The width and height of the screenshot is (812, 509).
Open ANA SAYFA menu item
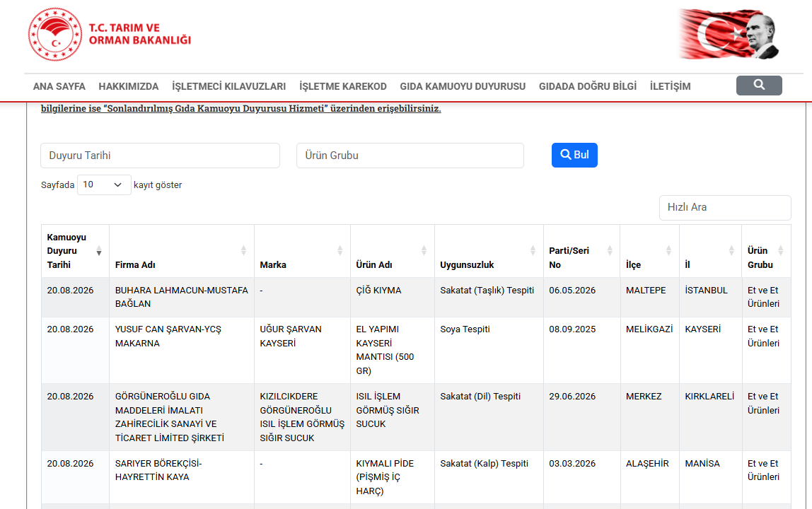(59, 86)
